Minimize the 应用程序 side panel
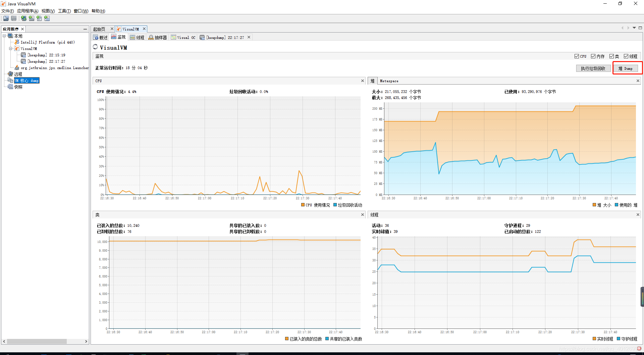The image size is (644, 355). tap(85, 29)
